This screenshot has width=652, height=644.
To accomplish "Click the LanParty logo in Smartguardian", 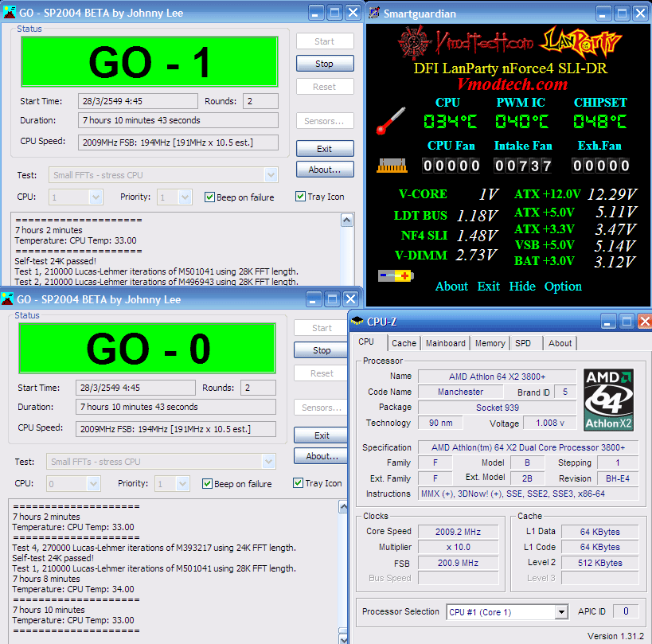I will [581, 42].
